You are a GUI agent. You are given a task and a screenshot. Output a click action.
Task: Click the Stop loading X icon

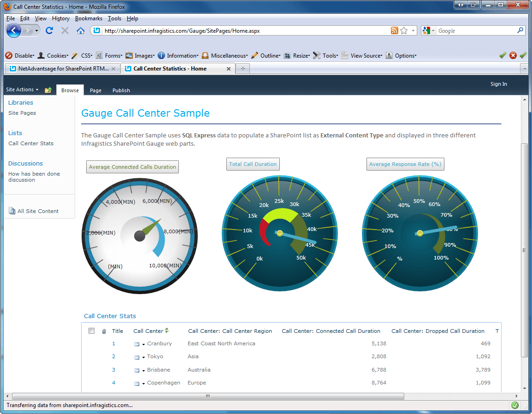[x=65, y=30]
